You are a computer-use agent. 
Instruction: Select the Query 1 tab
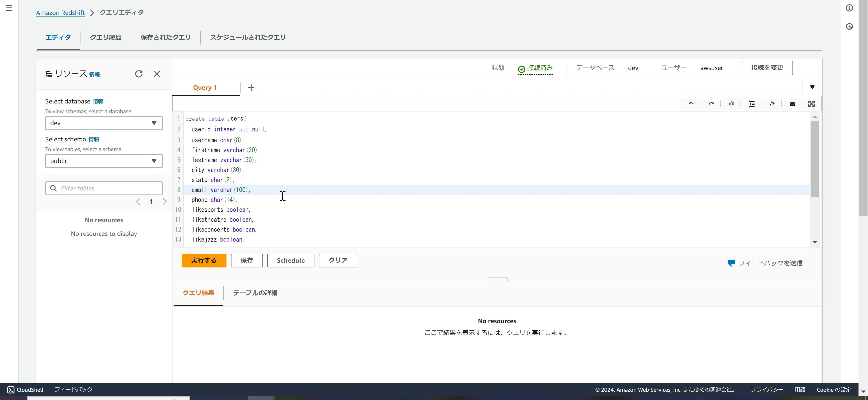pos(205,88)
